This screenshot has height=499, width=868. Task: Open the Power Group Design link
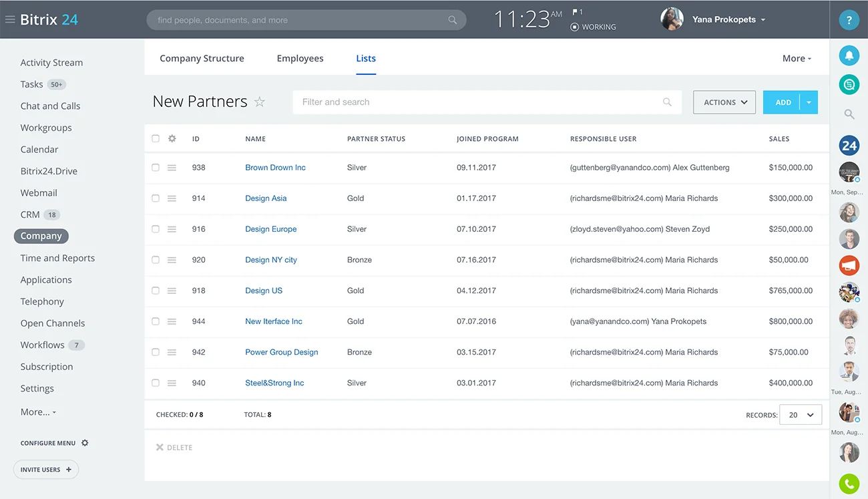[281, 352]
